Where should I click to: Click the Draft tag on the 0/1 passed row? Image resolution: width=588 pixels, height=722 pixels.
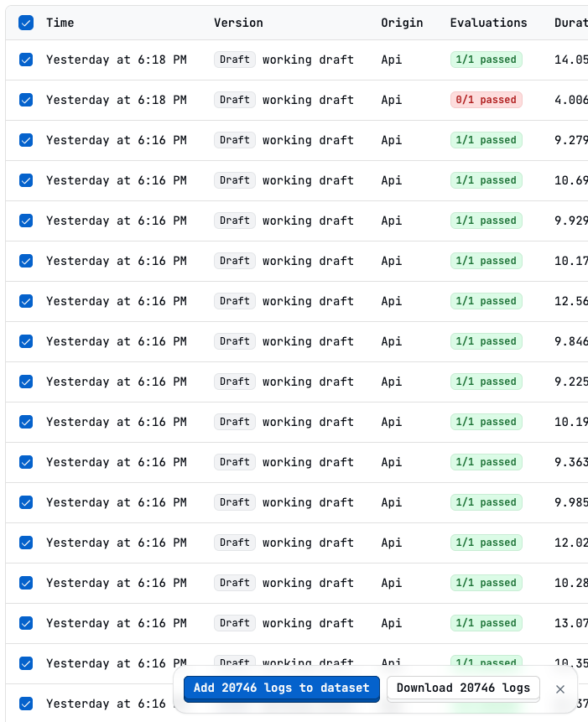coord(234,100)
